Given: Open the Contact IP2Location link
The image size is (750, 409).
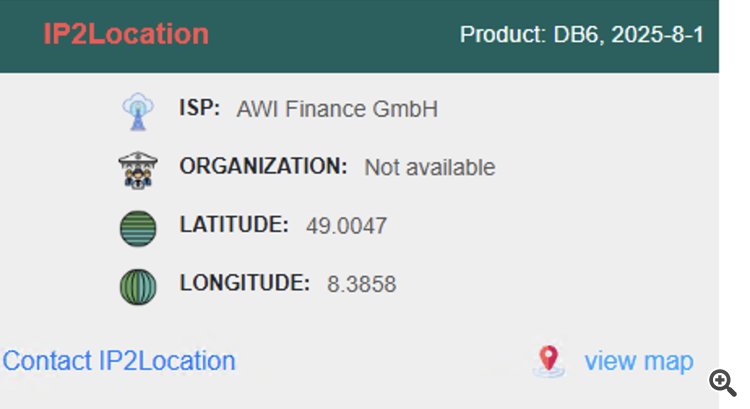Looking at the screenshot, I should tap(119, 361).
